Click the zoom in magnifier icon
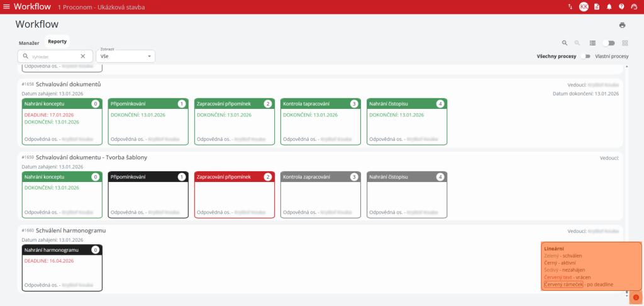Viewport: 644px width, 306px height. 565,43
